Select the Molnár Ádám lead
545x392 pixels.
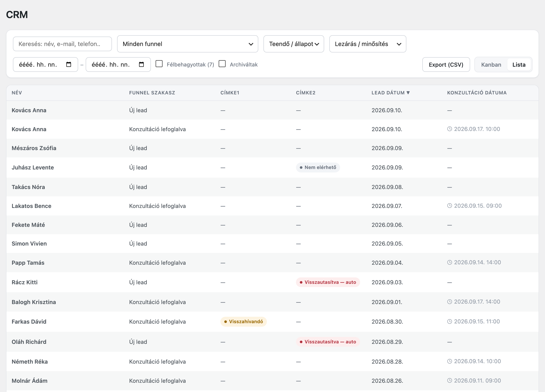272,381
